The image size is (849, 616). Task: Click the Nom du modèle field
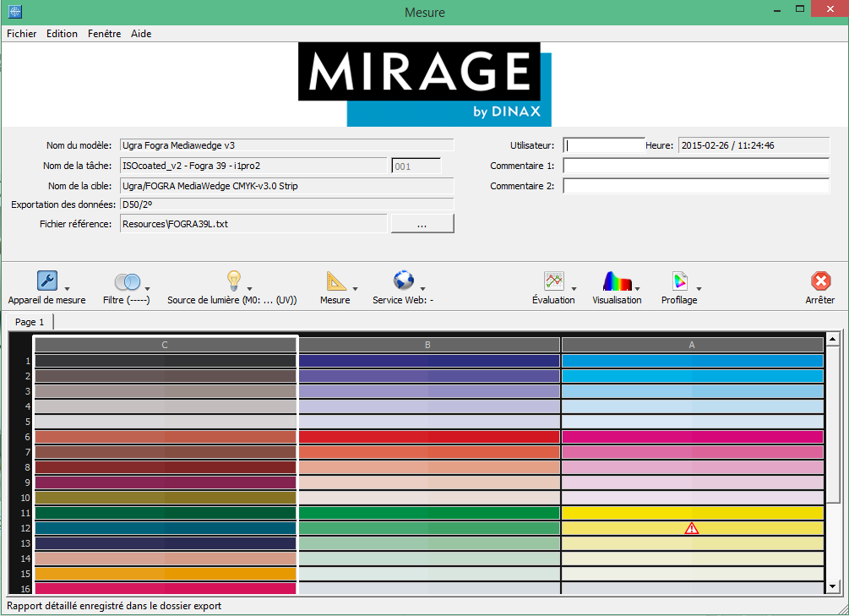(287, 145)
